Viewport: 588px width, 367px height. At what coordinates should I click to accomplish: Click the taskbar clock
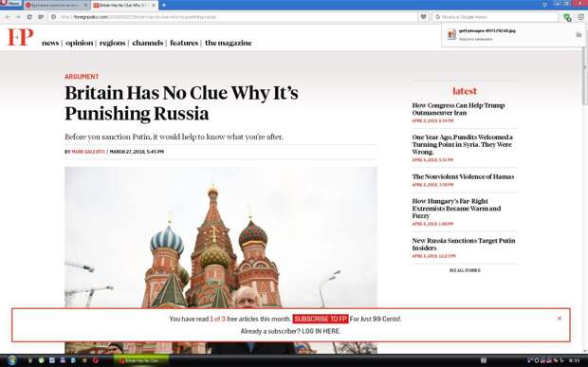click(575, 360)
